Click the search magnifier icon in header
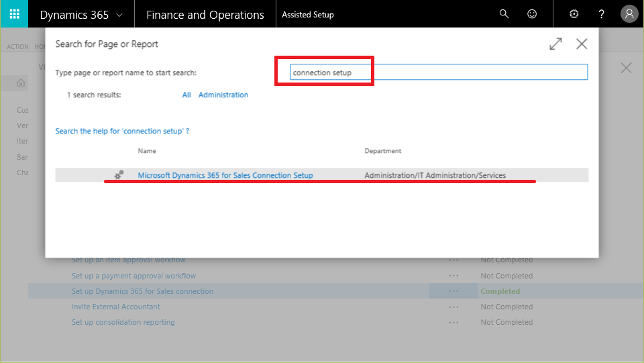Screen dimensions: 644x363 click(x=504, y=14)
